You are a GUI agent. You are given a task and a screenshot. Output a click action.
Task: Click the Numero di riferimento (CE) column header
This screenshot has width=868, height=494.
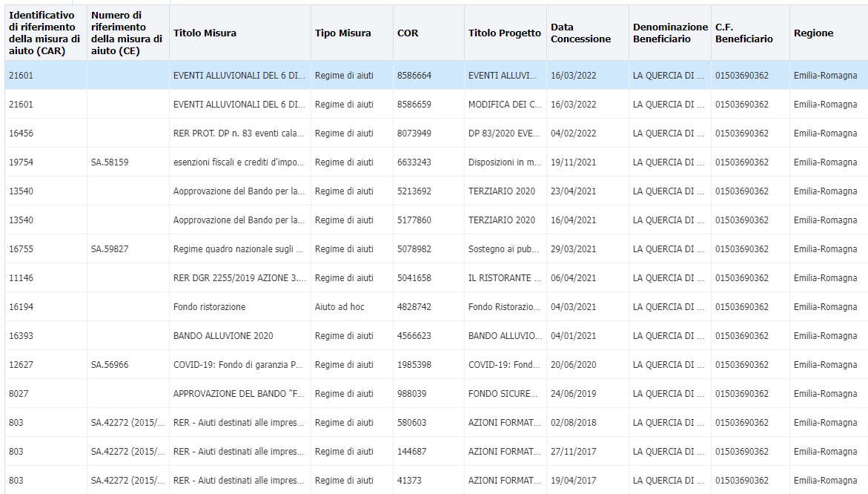point(127,33)
